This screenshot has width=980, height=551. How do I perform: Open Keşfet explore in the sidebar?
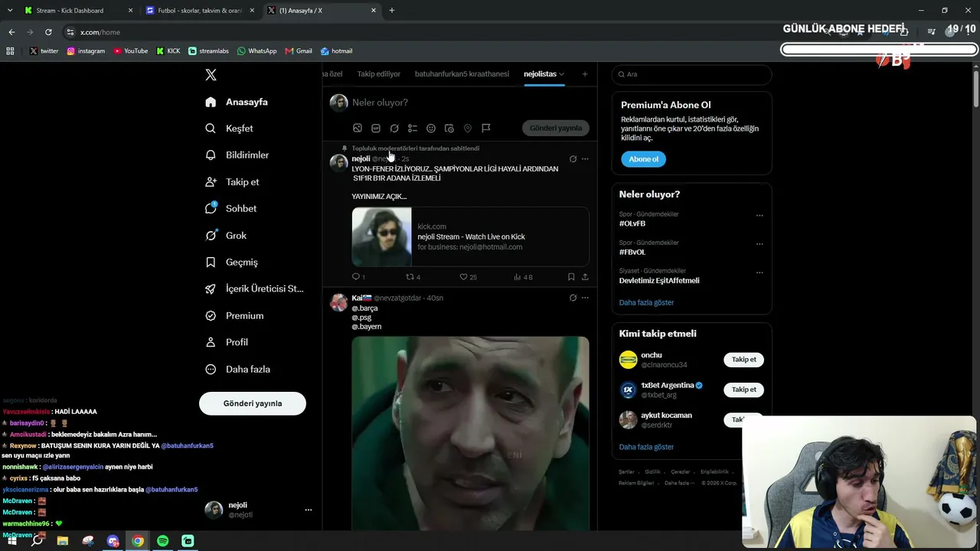point(229,129)
